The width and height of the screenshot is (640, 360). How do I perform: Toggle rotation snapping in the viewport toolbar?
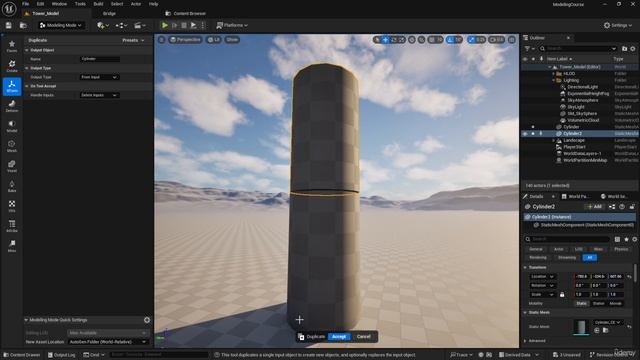(x=450, y=40)
